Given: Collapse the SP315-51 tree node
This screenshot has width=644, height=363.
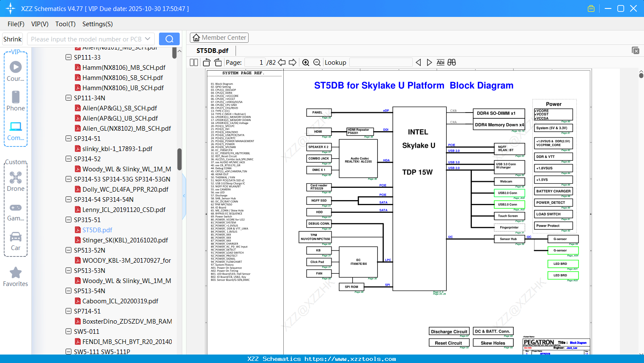Looking at the screenshot, I should tap(69, 220).
